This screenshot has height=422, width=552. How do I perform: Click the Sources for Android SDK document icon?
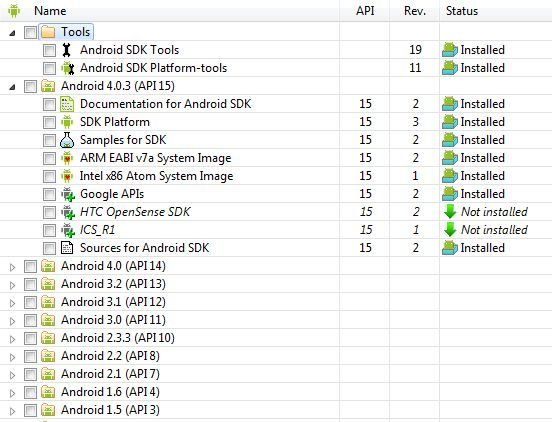point(67,248)
